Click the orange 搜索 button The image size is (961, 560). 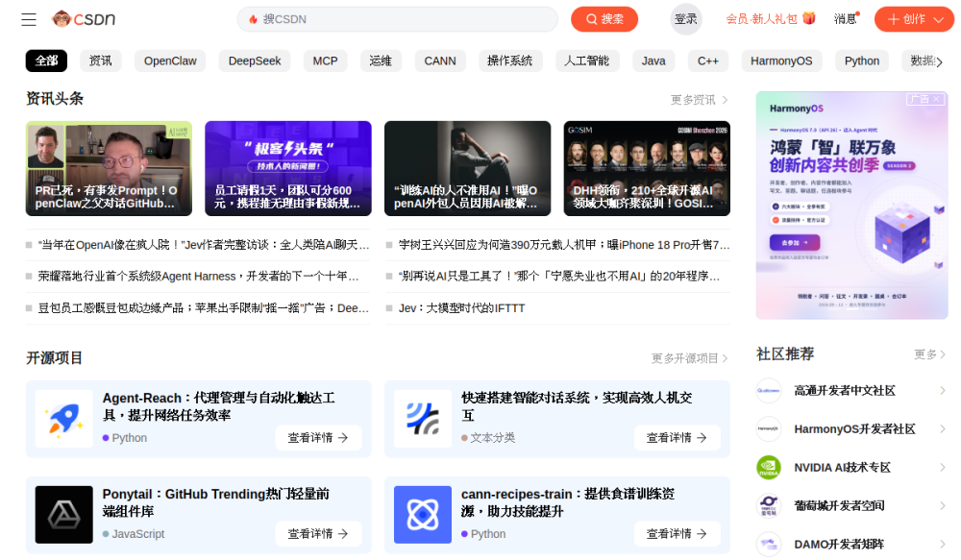click(x=604, y=19)
